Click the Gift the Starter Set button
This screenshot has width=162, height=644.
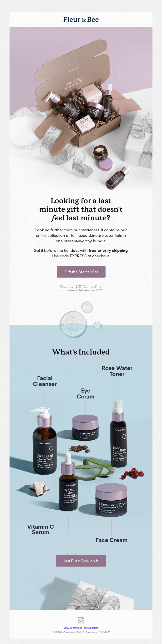tap(81, 272)
